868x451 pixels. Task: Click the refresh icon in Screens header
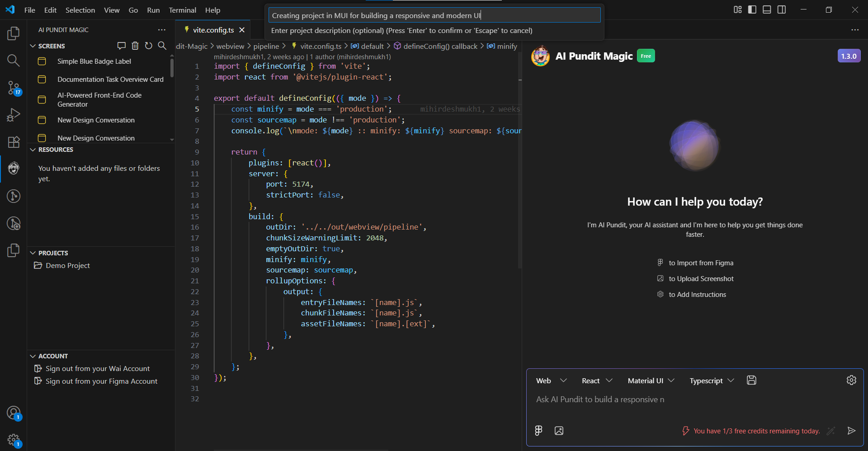coord(148,46)
